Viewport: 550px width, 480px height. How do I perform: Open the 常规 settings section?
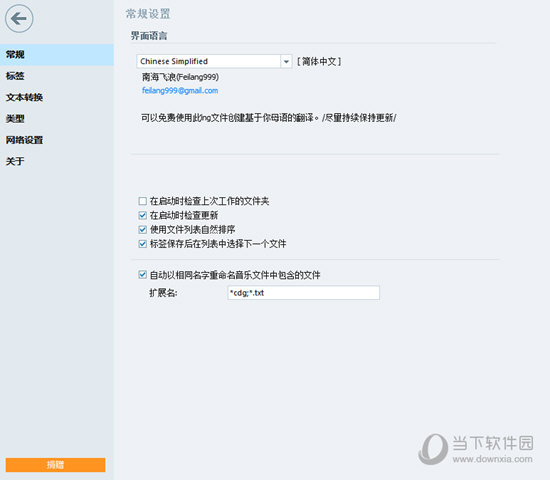[57, 55]
